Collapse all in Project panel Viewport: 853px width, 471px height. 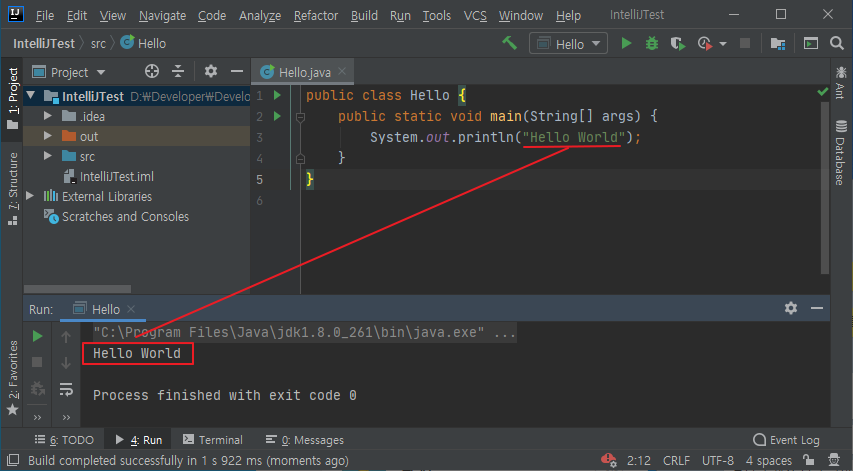click(x=178, y=71)
